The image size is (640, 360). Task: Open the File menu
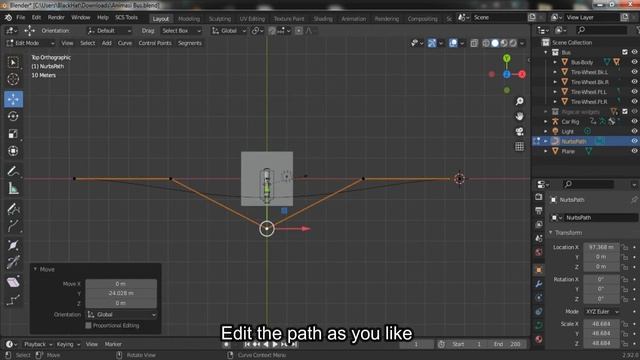[x=20, y=18]
